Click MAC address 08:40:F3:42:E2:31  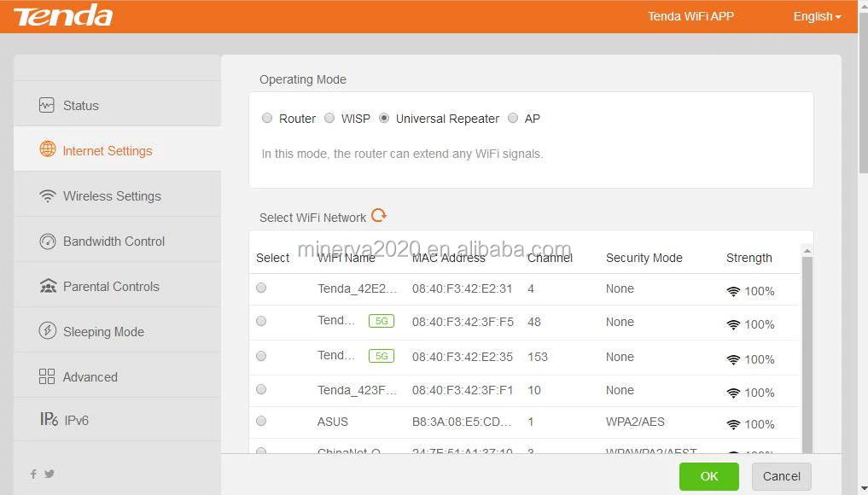point(463,288)
